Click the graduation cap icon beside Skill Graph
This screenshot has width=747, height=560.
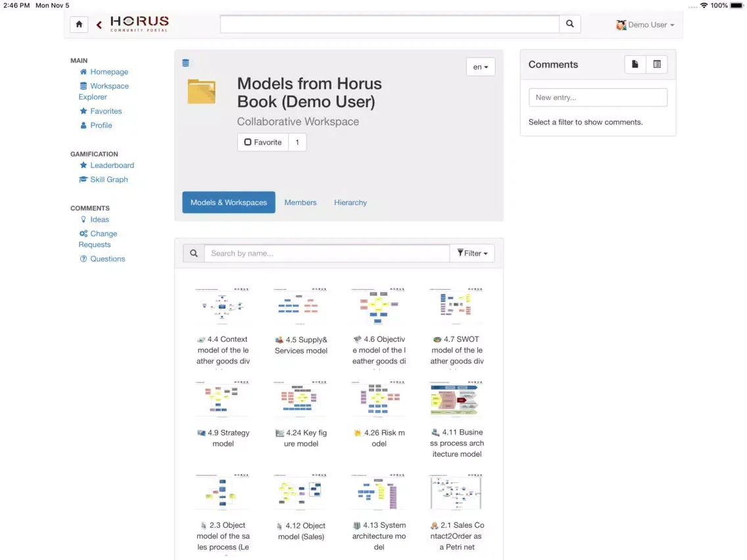point(84,179)
